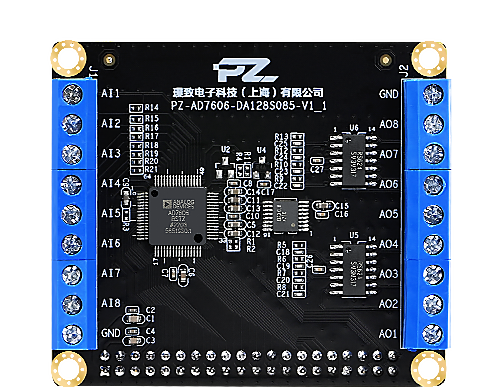This screenshot has height=388, width=500.
Task: Click the U4 component above R10
Action: 262,168
